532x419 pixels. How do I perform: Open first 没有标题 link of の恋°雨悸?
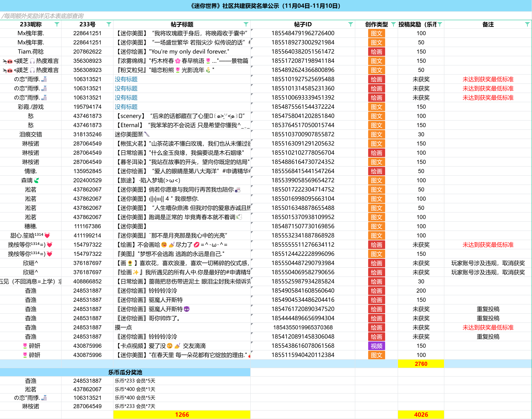[x=126, y=79]
